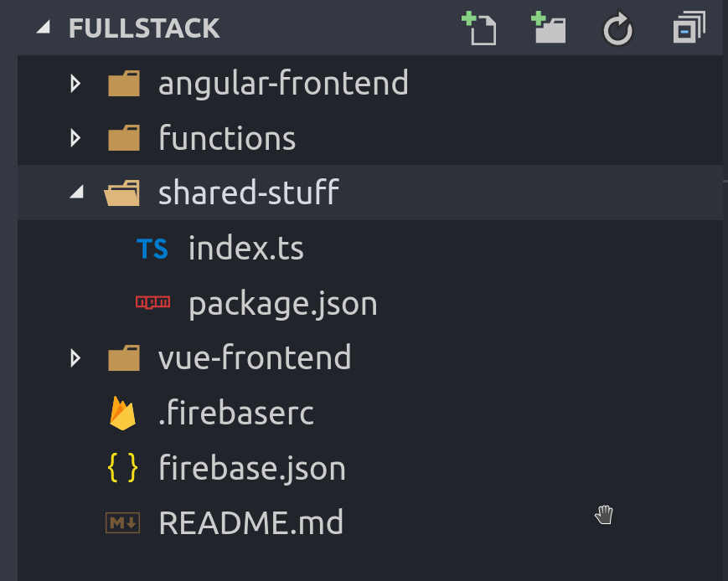Viewport: 728px width, 581px height.
Task: Expand the angular-frontend folder
Action: (75, 83)
